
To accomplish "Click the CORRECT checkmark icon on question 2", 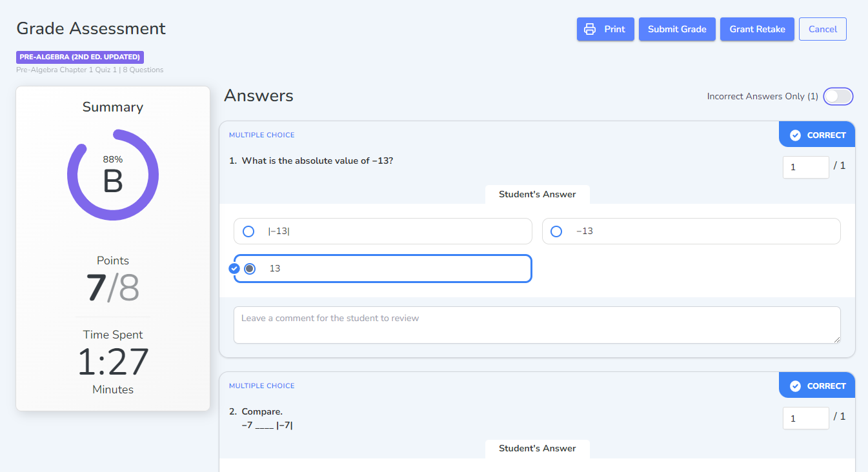I will [796, 386].
